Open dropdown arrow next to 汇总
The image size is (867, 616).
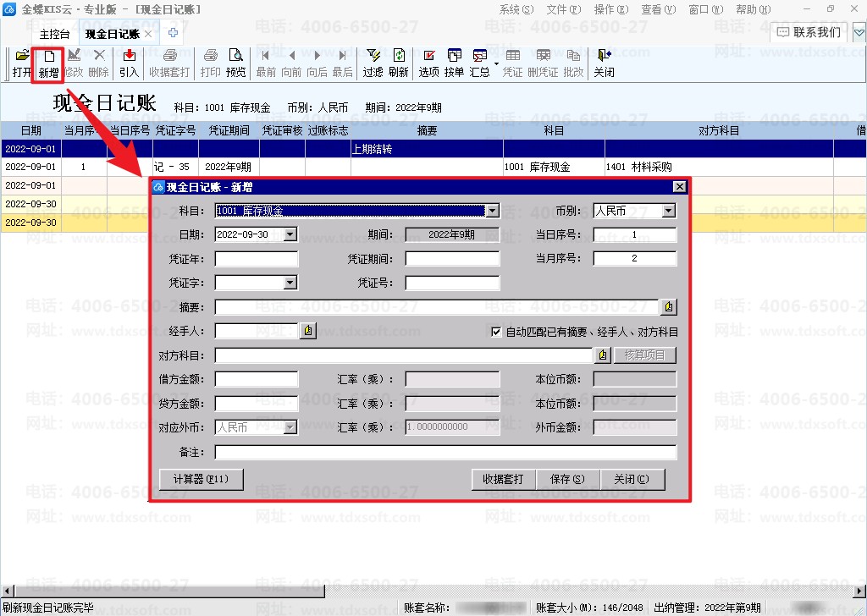pos(496,63)
